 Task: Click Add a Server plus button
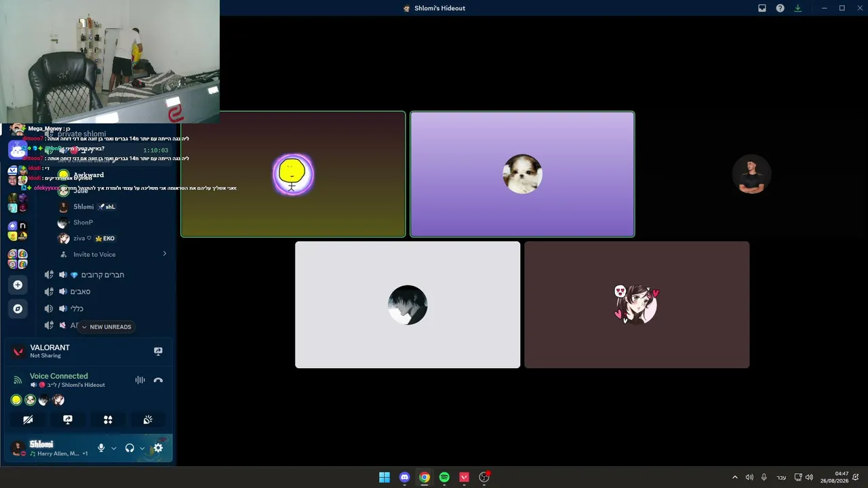click(18, 285)
